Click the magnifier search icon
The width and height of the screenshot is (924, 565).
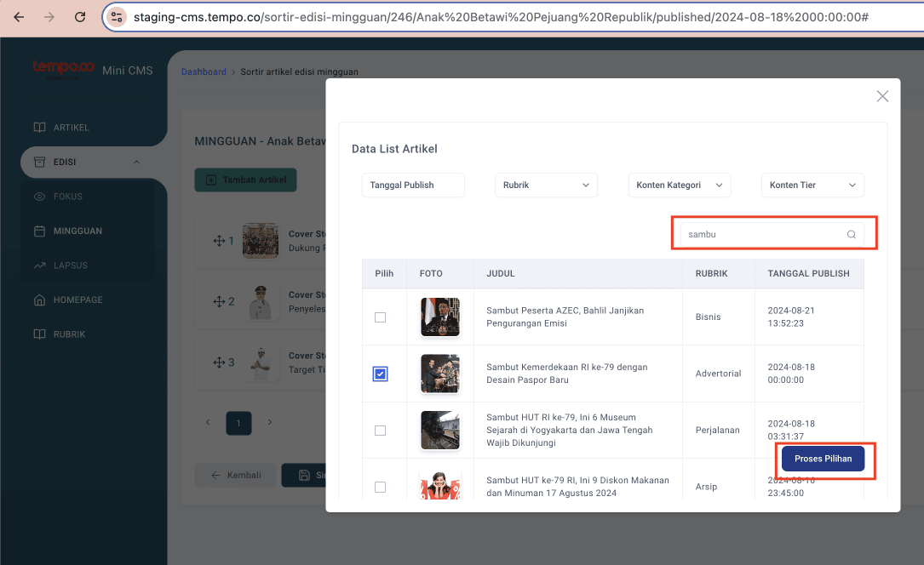(x=852, y=234)
